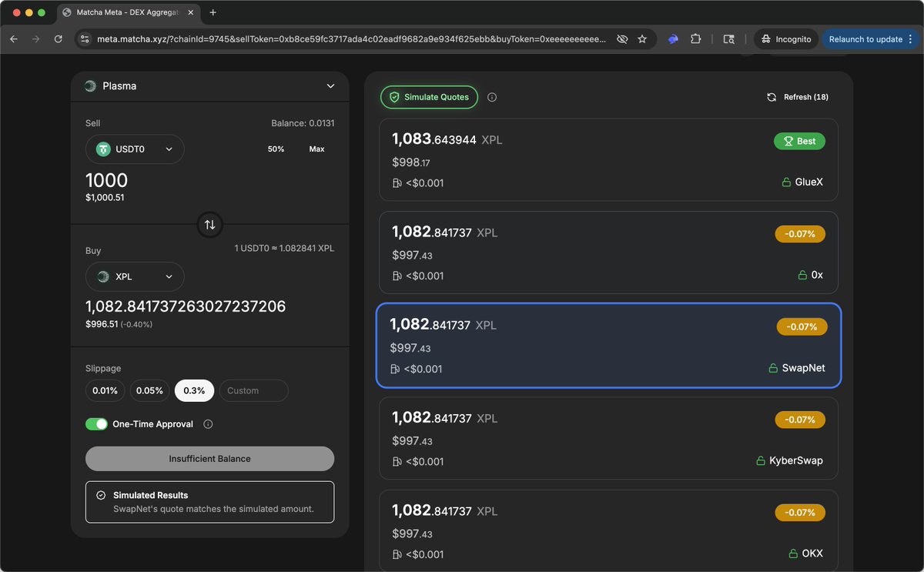Click the $996.51 (-0.40%) value

(x=119, y=324)
